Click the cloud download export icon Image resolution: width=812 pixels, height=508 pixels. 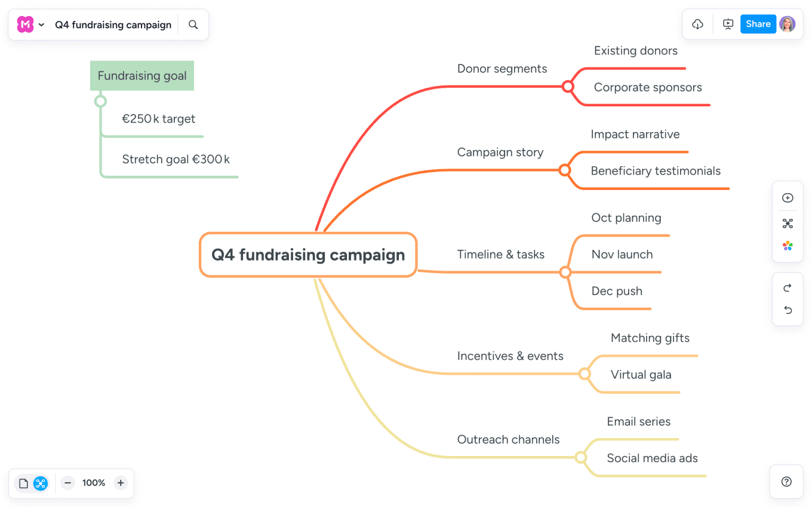pyautogui.click(x=697, y=25)
